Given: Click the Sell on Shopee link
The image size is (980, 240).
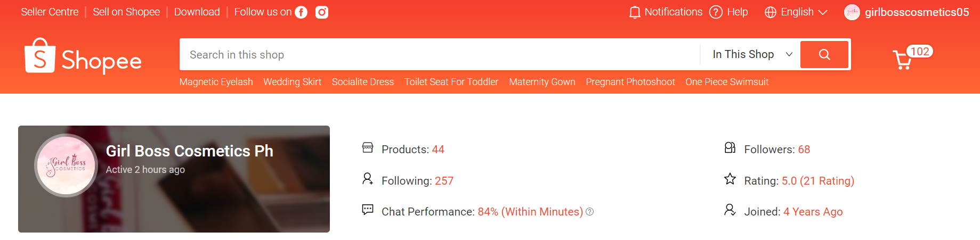Looking at the screenshot, I should point(126,12).
